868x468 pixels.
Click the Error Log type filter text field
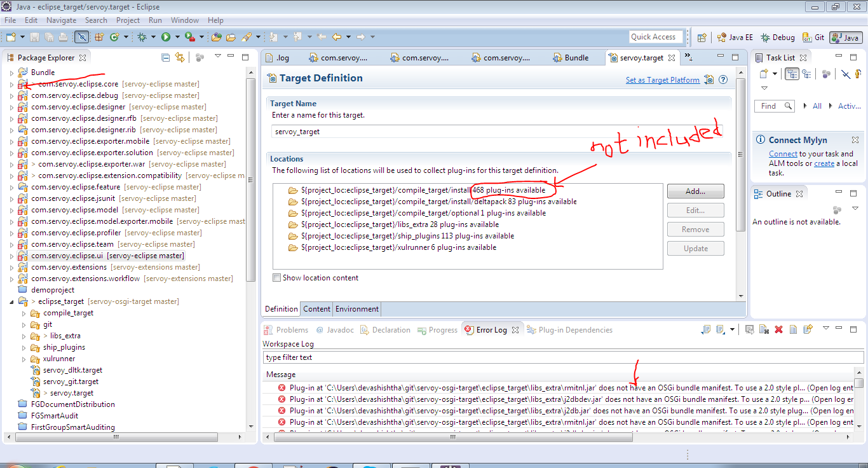point(563,357)
